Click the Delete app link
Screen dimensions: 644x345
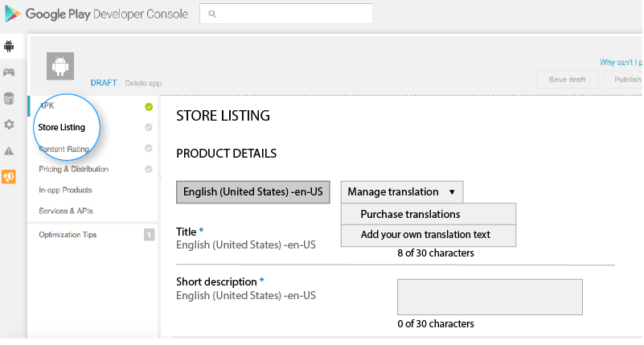143,83
